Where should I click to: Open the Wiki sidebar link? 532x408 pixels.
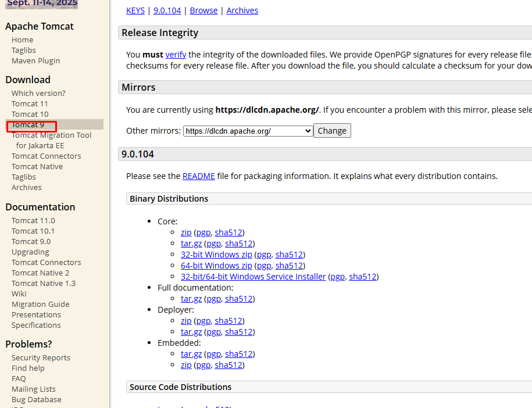coord(19,294)
